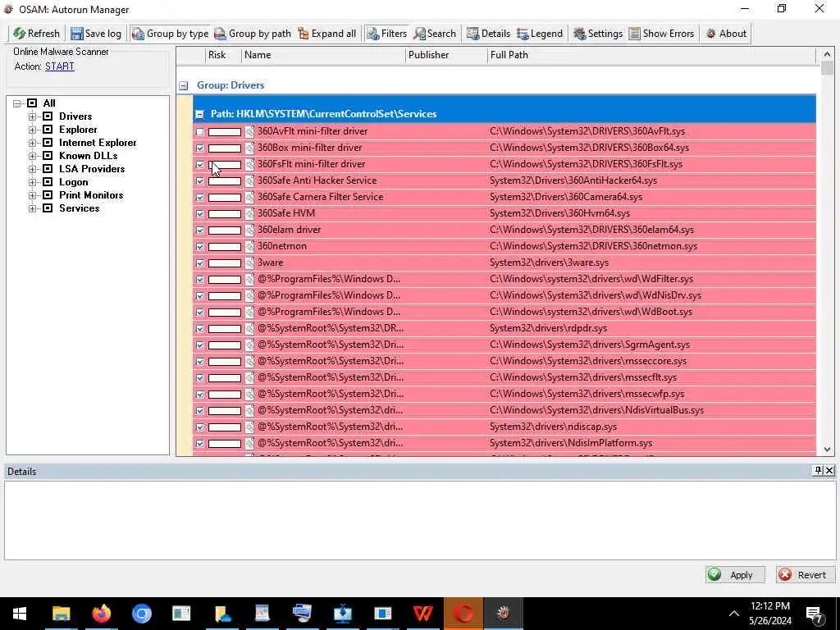Click the 360netmon entry file icon
840x630 pixels.
pyautogui.click(x=249, y=246)
